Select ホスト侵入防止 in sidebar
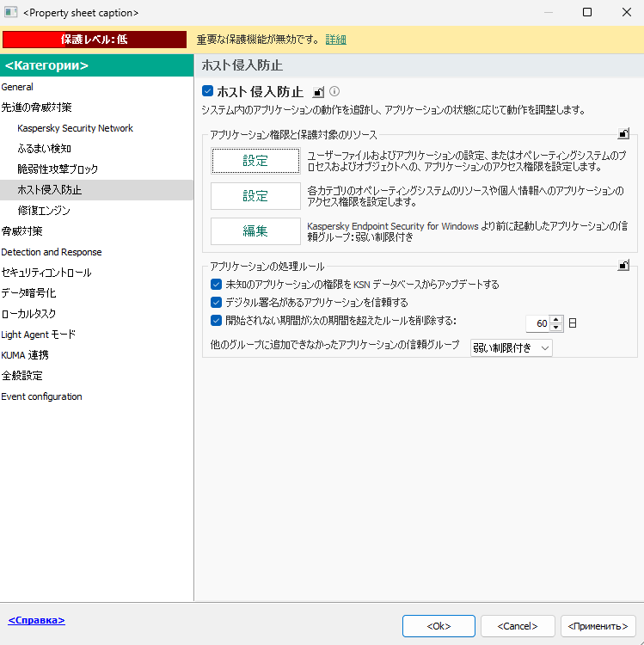This screenshot has height=645, width=644. [x=96, y=190]
